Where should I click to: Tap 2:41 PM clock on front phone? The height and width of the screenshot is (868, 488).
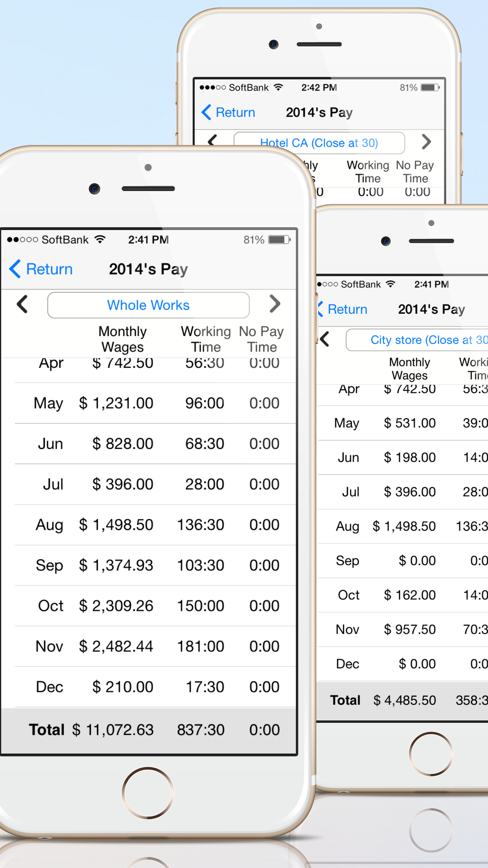point(149,239)
